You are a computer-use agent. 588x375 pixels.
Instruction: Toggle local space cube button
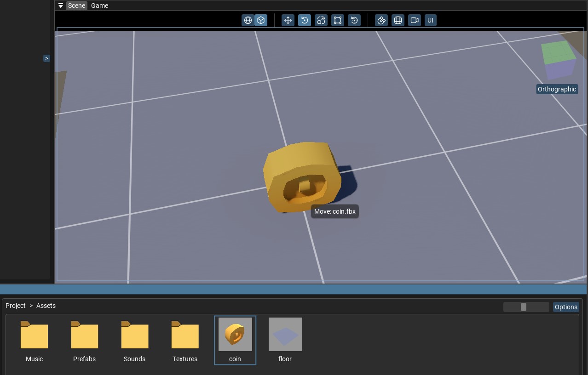(x=261, y=20)
